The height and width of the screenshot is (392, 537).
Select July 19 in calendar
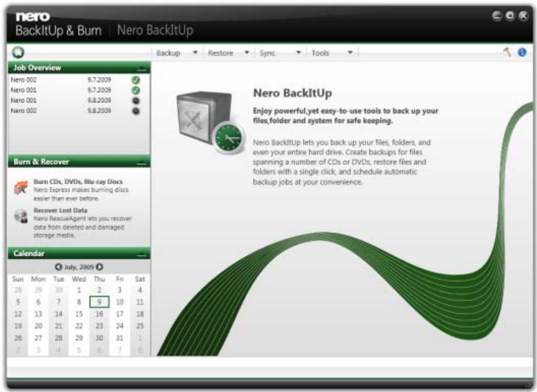coord(18,326)
